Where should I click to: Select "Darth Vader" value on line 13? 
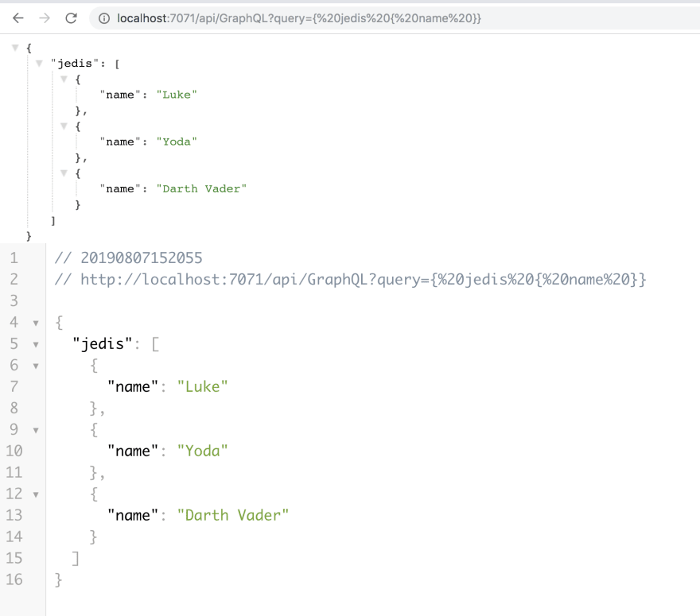click(x=233, y=515)
